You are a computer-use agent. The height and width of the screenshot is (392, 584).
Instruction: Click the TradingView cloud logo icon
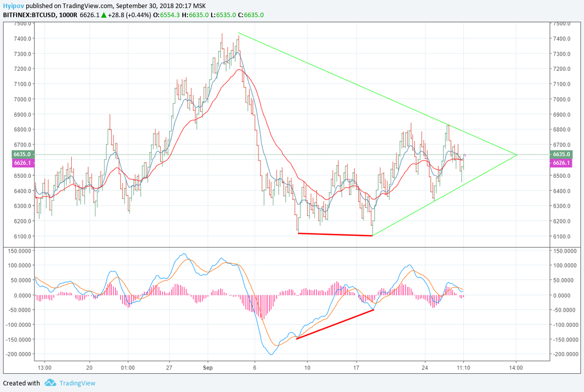[51, 383]
